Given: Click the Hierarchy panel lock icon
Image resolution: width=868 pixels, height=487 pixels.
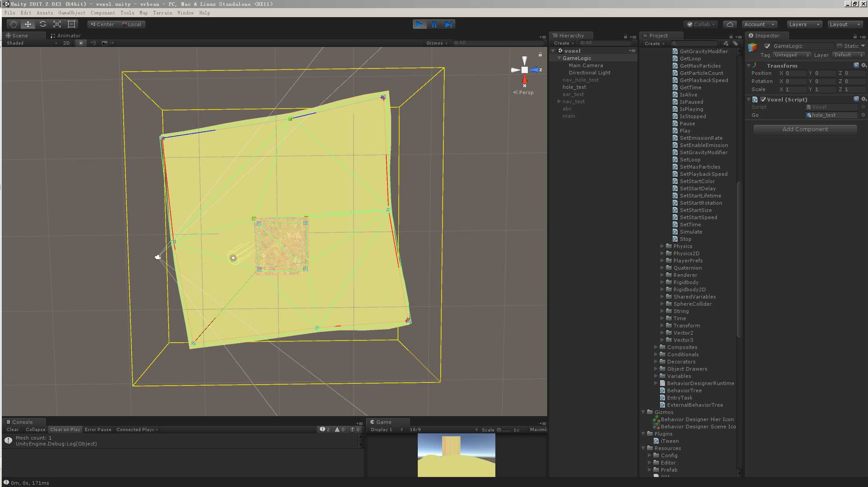Looking at the screenshot, I should point(625,37).
